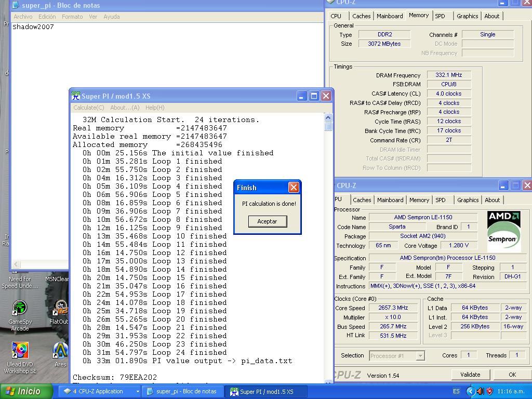Click the volume speaker tray icon
This screenshot has width=532, height=399.
click(480, 391)
